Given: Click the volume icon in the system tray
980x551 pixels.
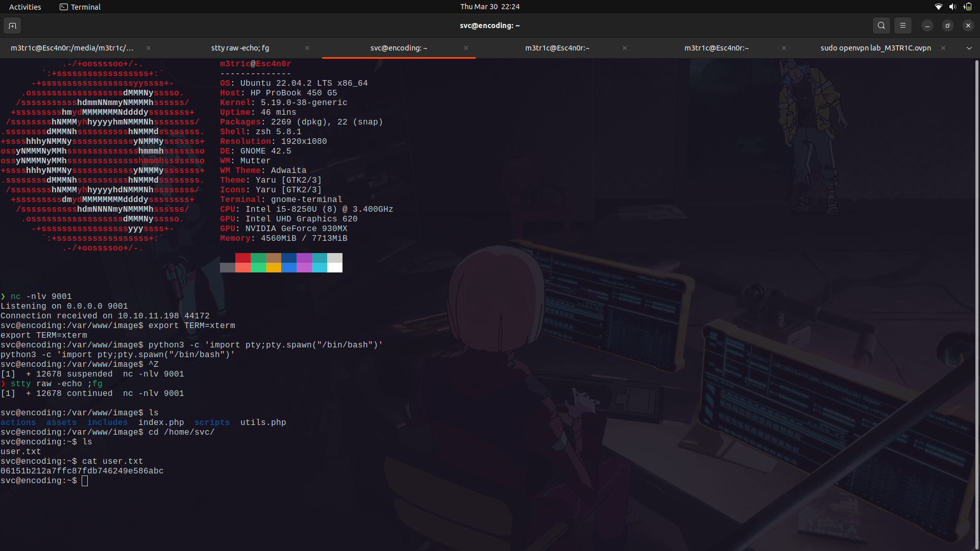Looking at the screenshot, I should [952, 7].
